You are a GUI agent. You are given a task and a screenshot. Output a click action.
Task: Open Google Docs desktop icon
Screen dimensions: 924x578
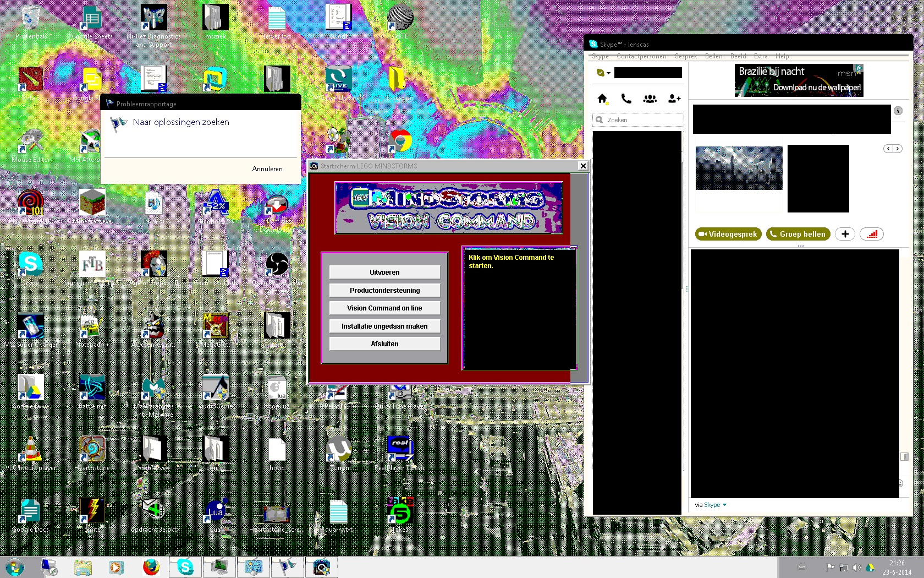click(x=30, y=515)
